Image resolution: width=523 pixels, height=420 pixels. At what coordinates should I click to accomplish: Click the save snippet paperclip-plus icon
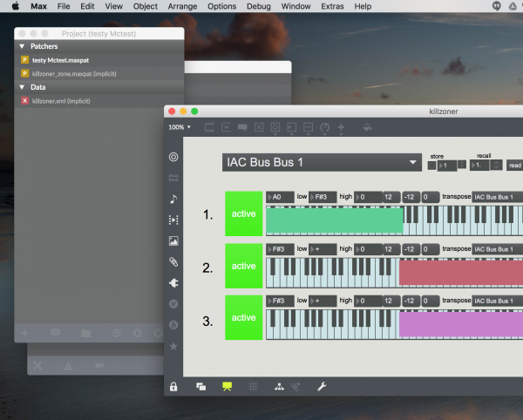(295, 387)
